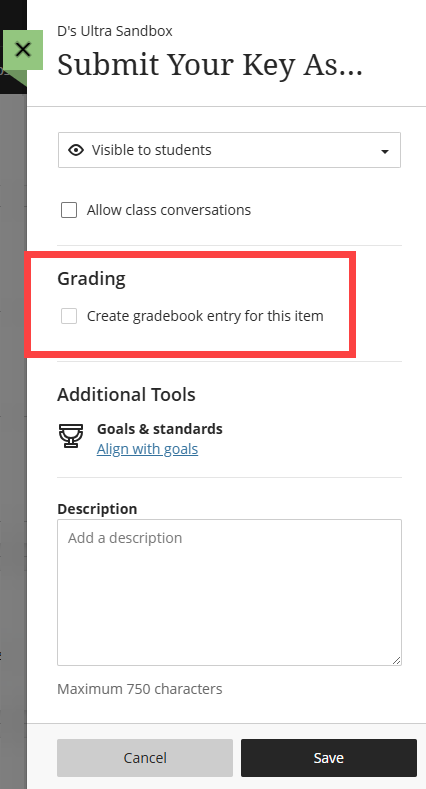Click the Allow class conversations label
The height and width of the screenshot is (789, 426).
[x=168, y=210]
